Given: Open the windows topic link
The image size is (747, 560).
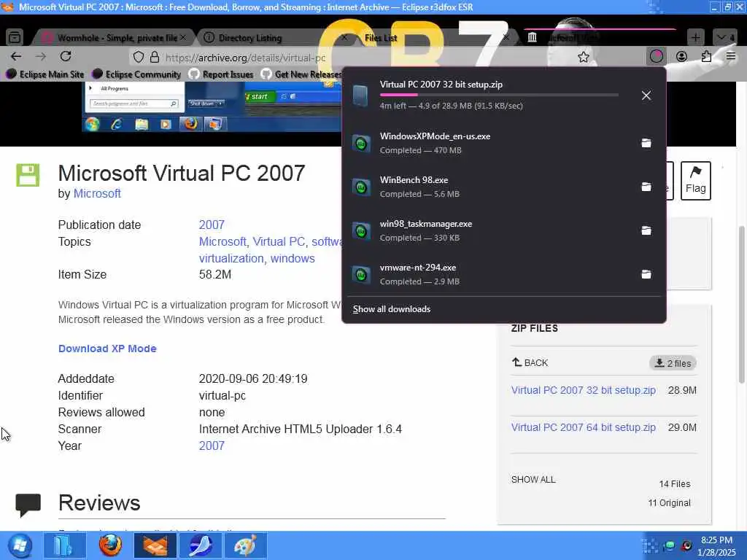Looking at the screenshot, I should coord(293,258).
